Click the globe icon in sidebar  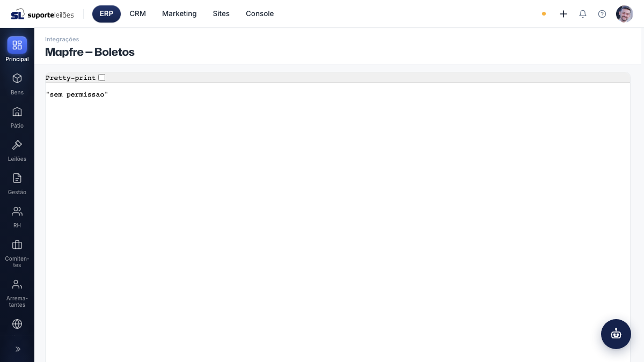point(17,324)
